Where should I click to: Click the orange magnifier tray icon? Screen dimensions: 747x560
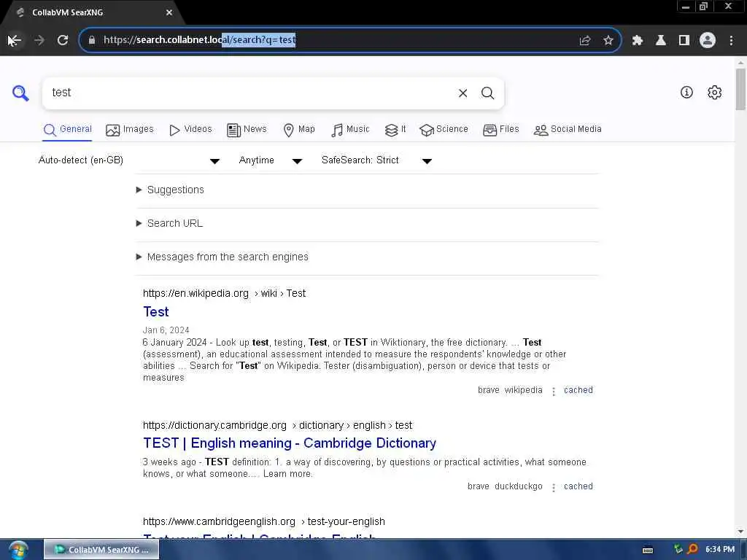pos(693,550)
